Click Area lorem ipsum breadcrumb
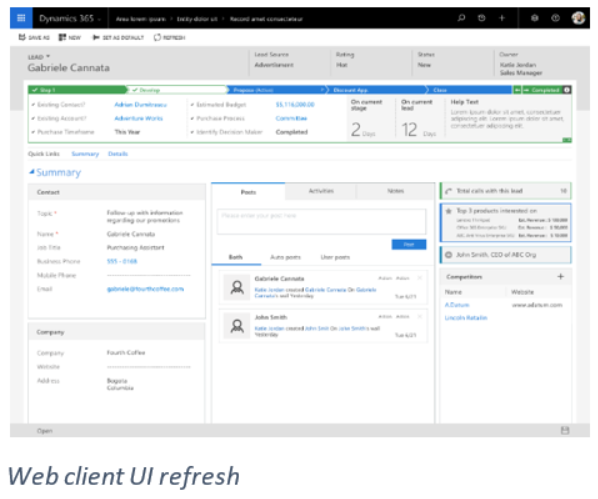Screen dimensions: 598x499 (x=141, y=19)
